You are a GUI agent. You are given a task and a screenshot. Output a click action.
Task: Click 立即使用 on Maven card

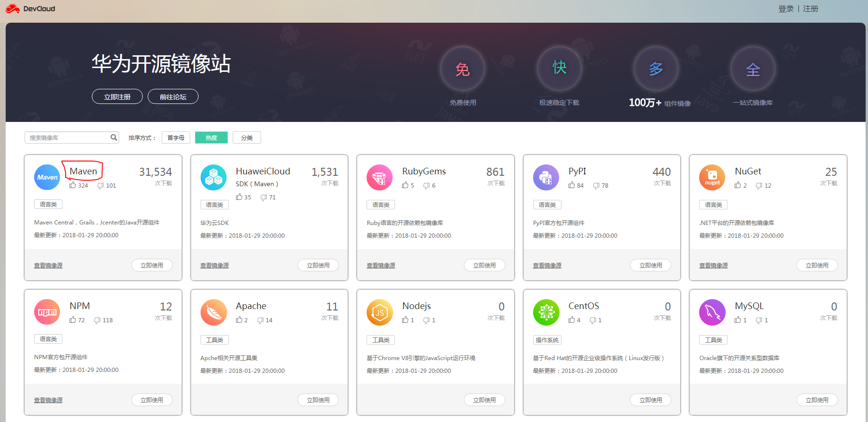coord(152,265)
